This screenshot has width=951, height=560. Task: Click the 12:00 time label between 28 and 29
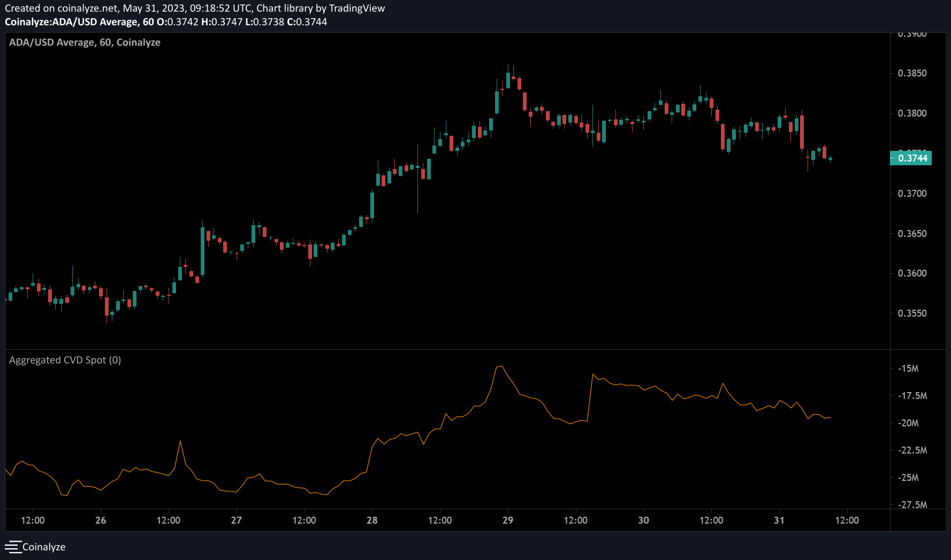point(440,520)
